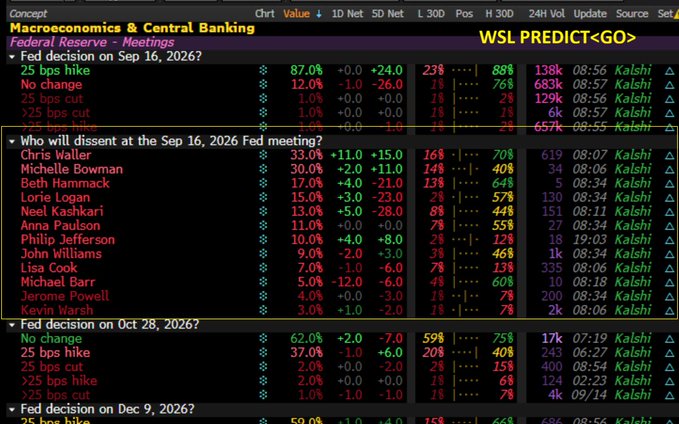Image resolution: width=679 pixels, height=424 pixels.
Task: Sort by the 5D Net column header
Action: 388,14
